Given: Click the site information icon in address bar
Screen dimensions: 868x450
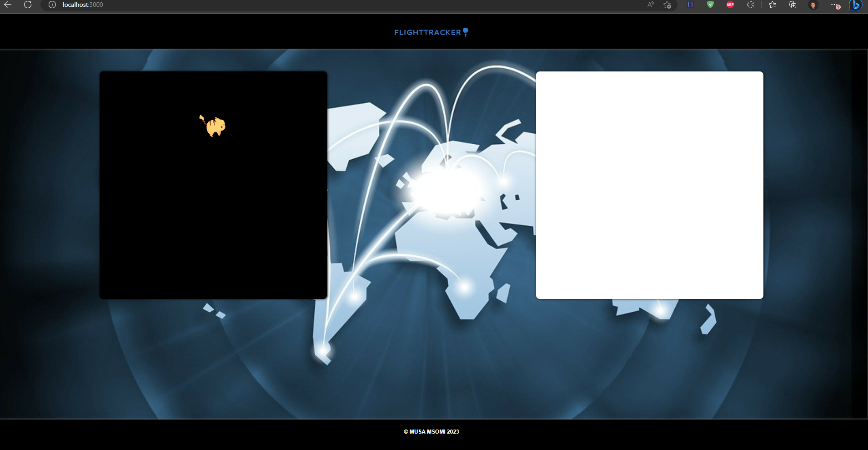Looking at the screenshot, I should (52, 5).
